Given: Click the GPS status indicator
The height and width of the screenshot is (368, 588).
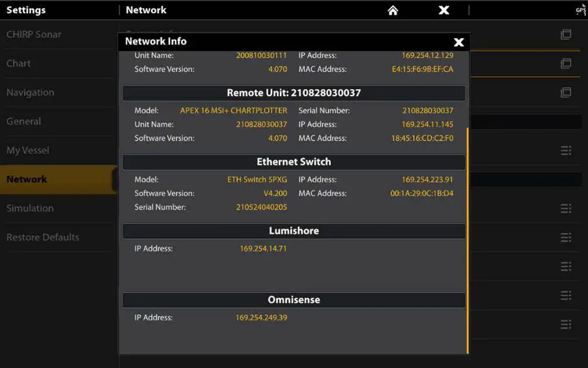Looking at the screenshot, I should [x=580, y=10].
